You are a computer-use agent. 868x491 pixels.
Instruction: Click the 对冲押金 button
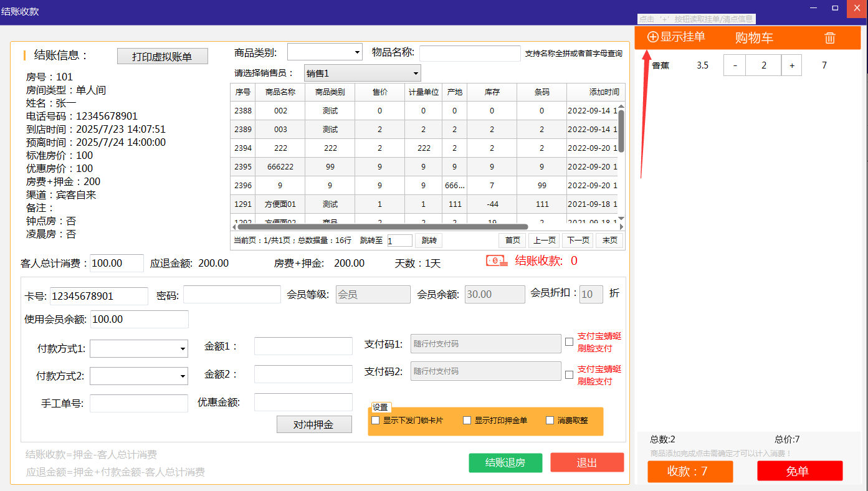(314, 424)
